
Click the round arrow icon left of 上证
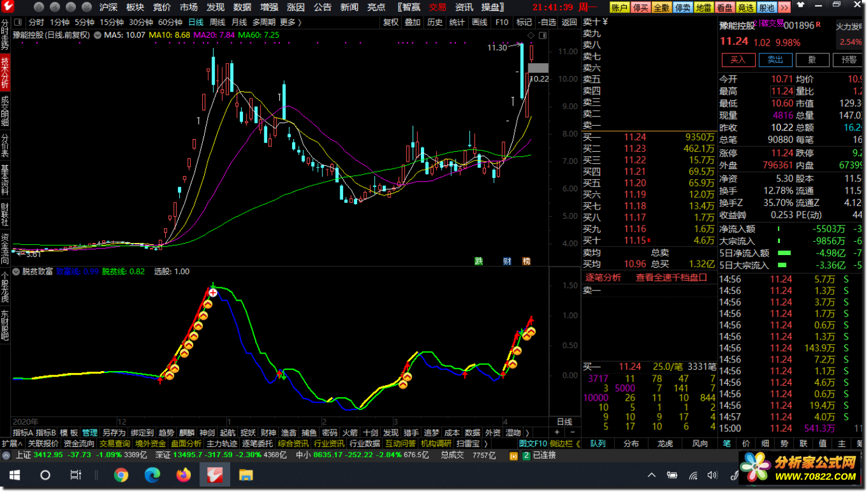7,455
